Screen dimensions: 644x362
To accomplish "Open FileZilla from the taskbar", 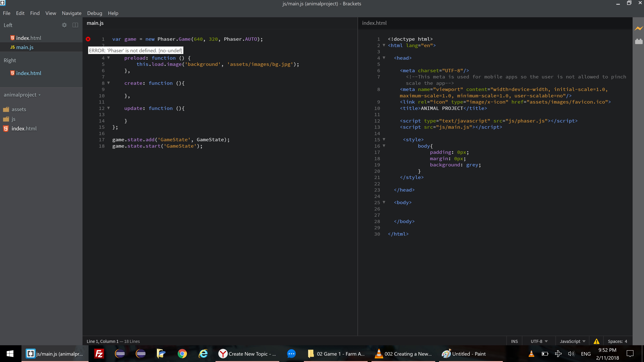I will coord(99,354).
